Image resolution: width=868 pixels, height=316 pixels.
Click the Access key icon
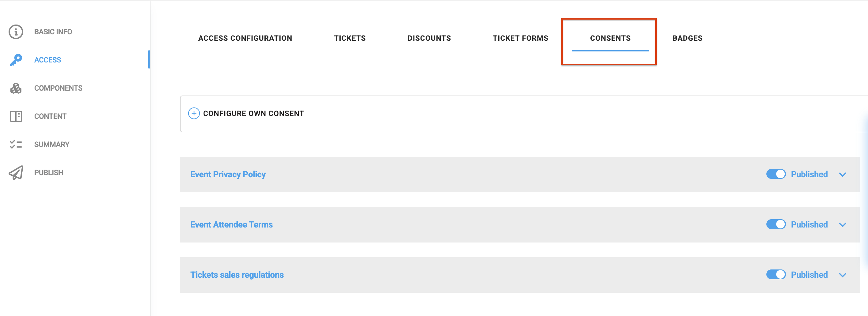click(16, 60)
